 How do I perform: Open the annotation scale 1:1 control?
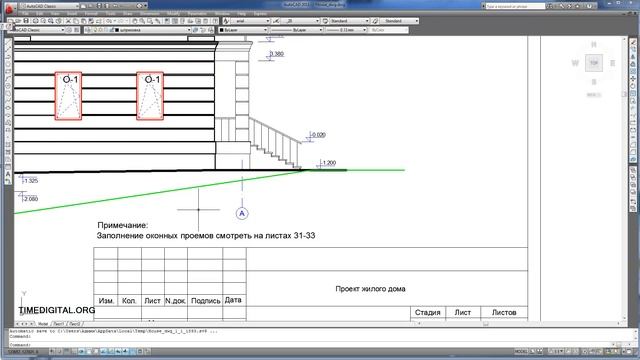(556, 351)
